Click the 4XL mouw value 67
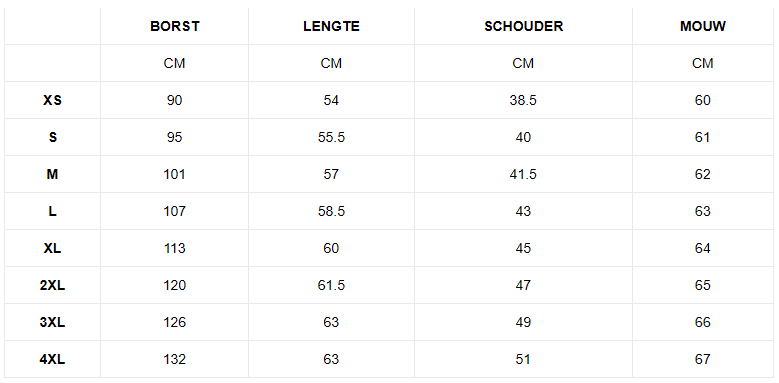The width and height of the screenshot is (779, 383). [702, 359]
